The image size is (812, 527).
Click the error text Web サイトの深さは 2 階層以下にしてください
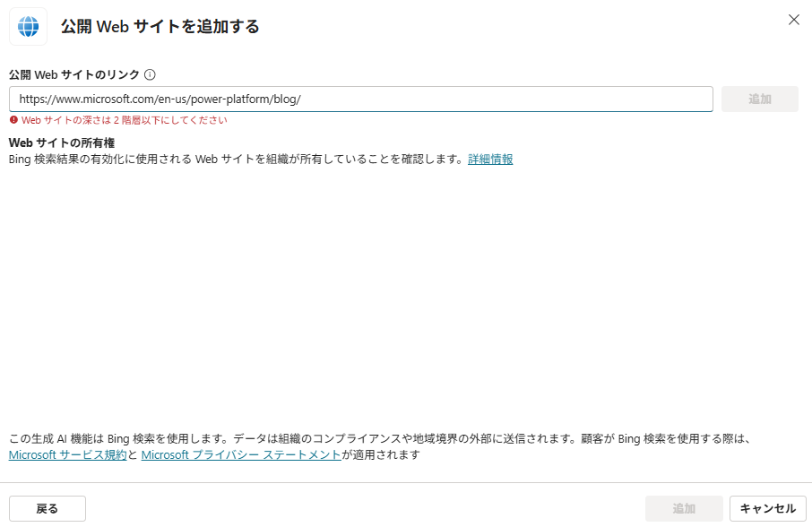[x=125, y=120]
